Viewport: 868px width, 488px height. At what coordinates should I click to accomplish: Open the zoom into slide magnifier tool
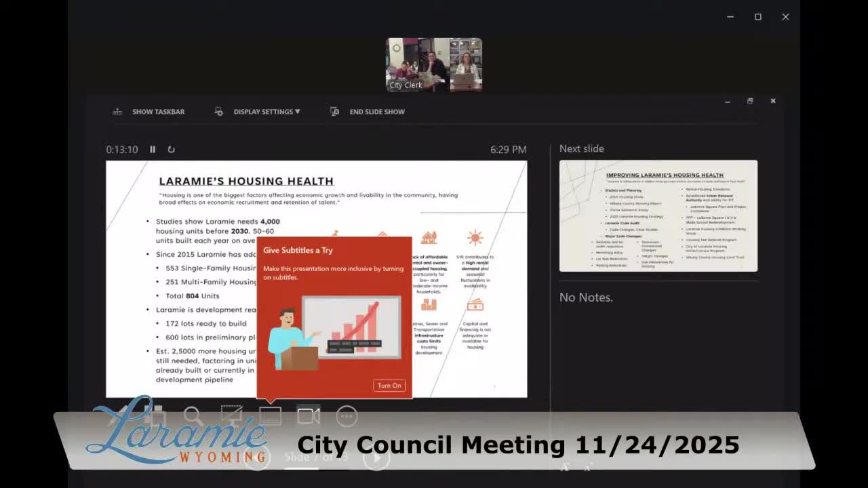click(x=193, y=415)
